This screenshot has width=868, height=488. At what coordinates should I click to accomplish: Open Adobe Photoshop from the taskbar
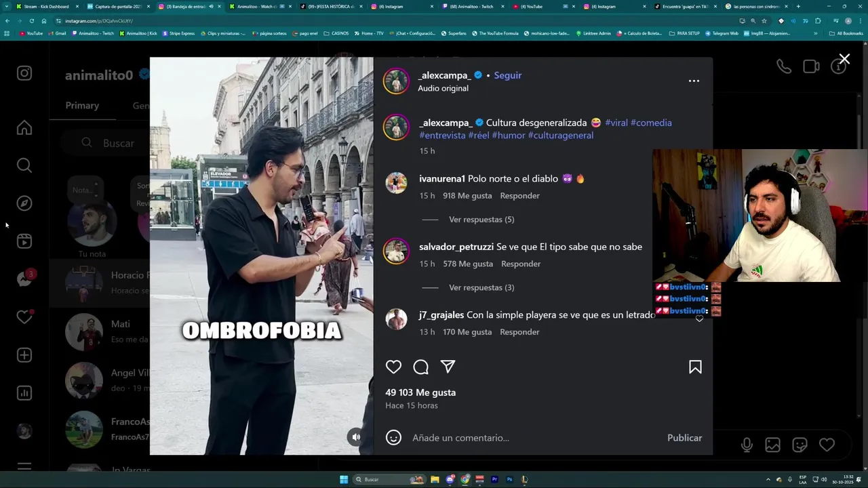(x=509, y=479)
